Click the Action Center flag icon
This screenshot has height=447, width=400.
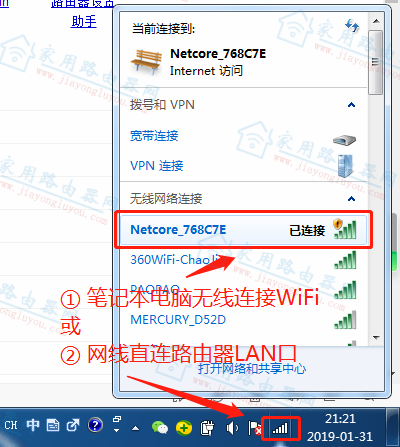(x=254, y=428)
